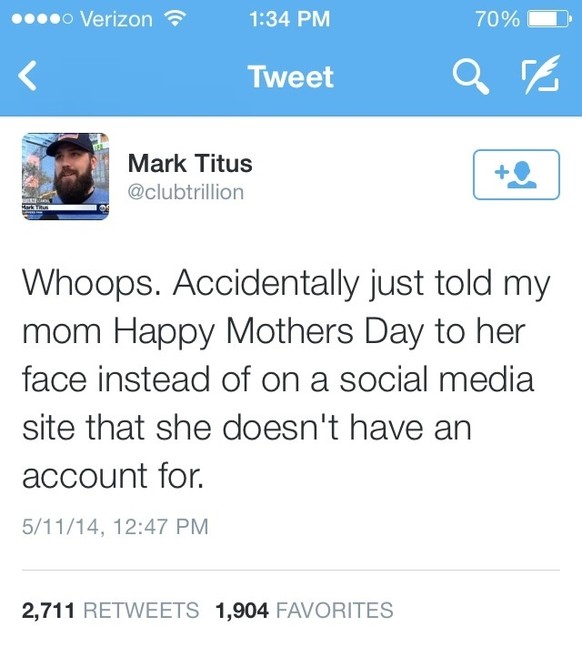Screen dimensions: 582x647
Task: Open search with the magnifying glass icon
Action: pos(471,76)
